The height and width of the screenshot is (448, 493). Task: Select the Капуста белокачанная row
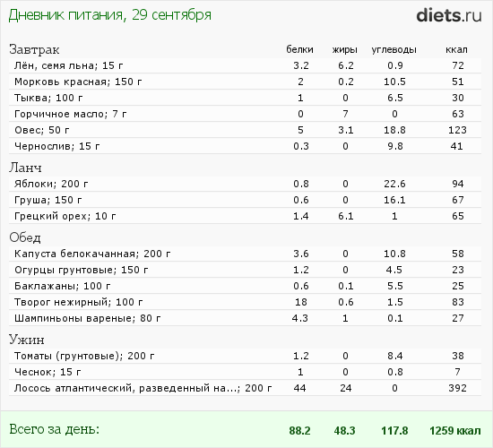click(x=245, y=254)
